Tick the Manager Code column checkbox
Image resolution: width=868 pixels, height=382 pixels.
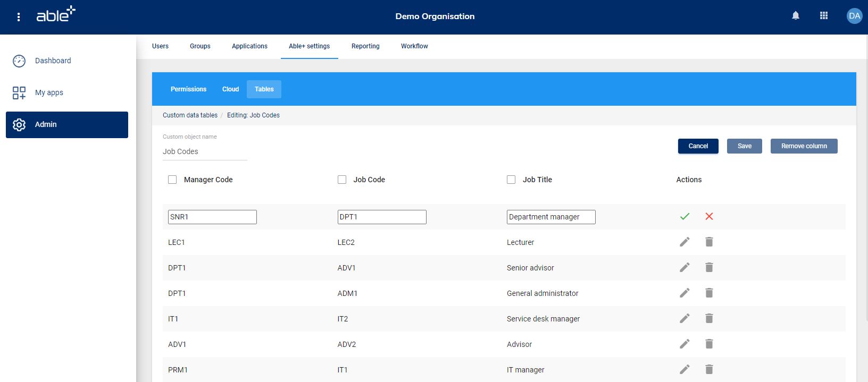pos(172,180)
